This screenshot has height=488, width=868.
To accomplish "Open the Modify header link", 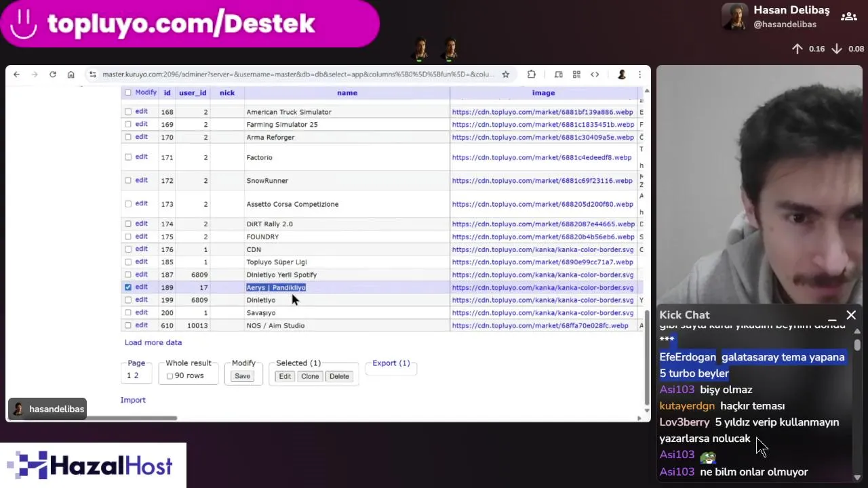I will 146,92.
